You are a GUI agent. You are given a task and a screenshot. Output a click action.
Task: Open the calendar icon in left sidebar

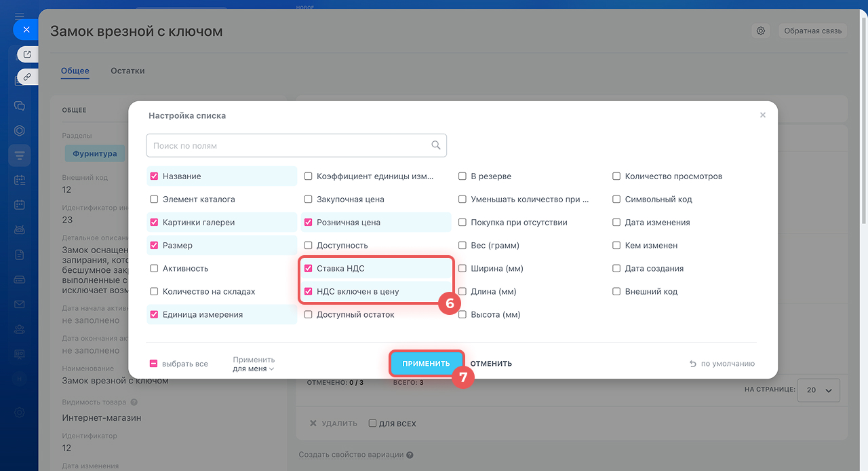click(x=20, y=204)
